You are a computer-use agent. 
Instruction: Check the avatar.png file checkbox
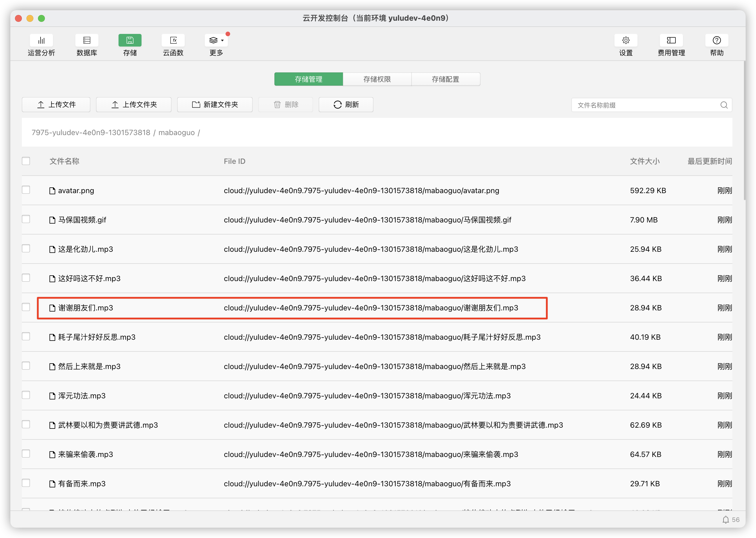point(26,190)
